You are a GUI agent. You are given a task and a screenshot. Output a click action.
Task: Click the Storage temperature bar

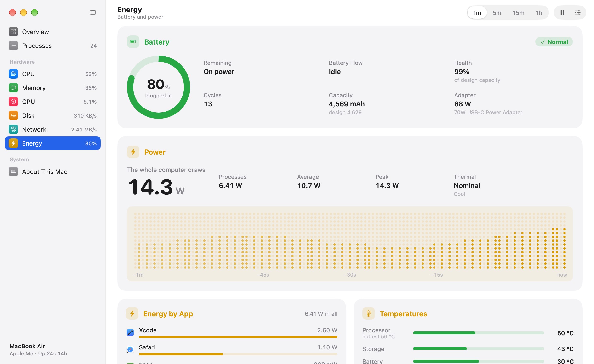pos(478,349)
